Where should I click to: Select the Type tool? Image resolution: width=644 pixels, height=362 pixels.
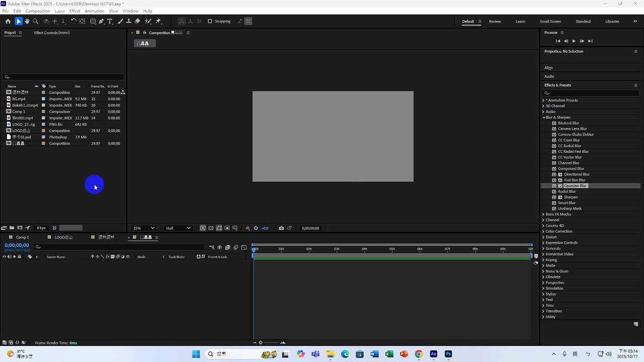pos(109,21)
